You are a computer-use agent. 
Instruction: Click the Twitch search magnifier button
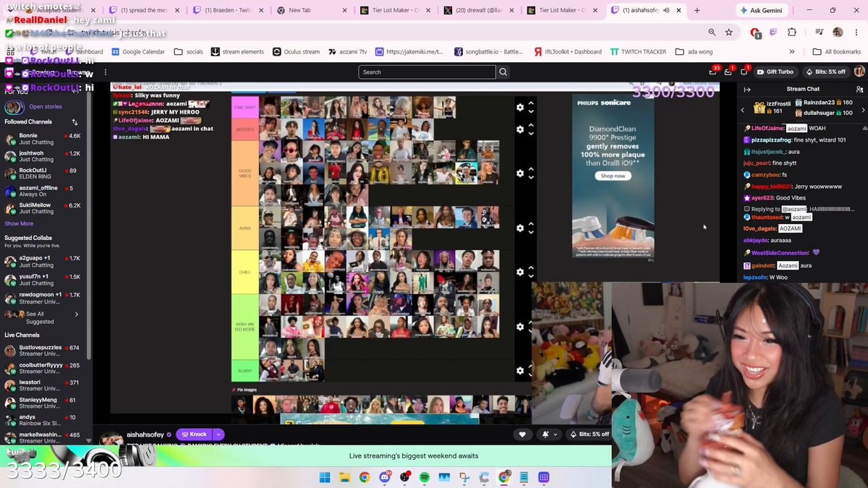(x=503, y=72)
